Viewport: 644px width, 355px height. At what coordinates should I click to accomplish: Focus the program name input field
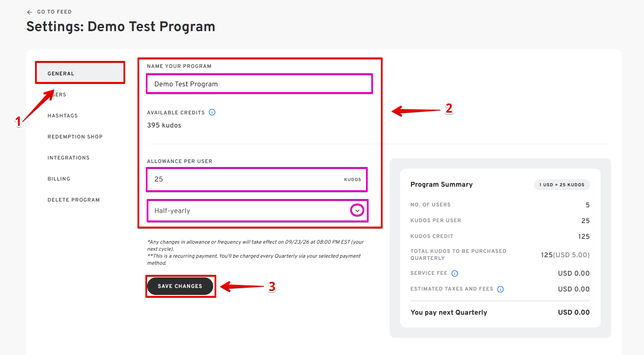click(260, 84)
